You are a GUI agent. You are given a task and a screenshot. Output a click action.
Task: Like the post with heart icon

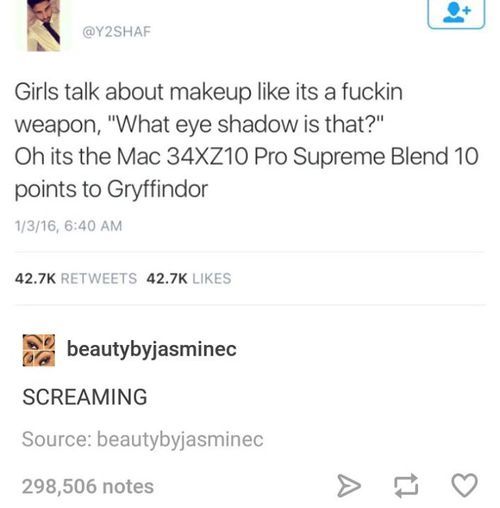coord(464,485)
